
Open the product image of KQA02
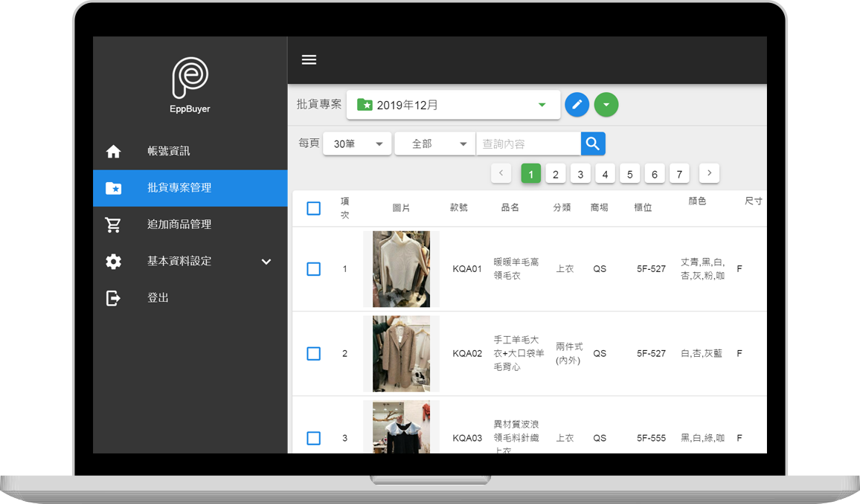[401, 354]
